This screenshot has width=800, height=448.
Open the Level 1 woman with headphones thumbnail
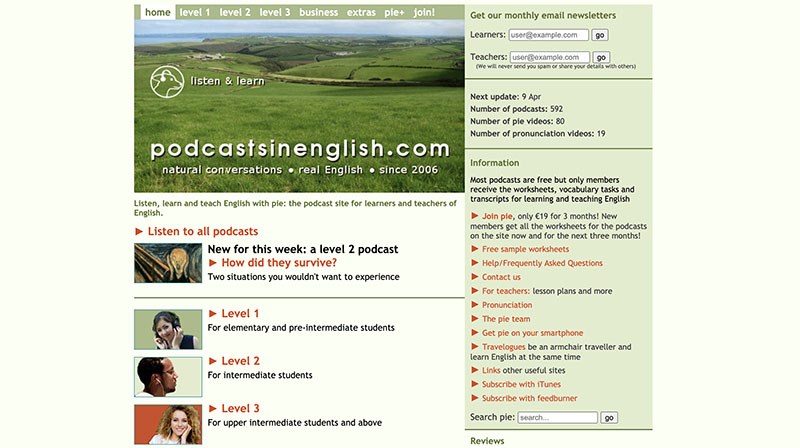[x=168, y=329]
